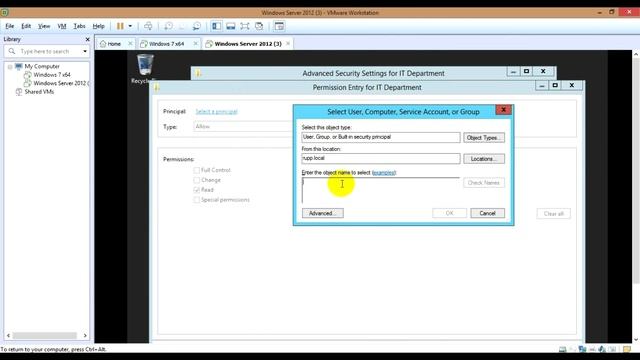Open the Edit menu

point(26,26)
